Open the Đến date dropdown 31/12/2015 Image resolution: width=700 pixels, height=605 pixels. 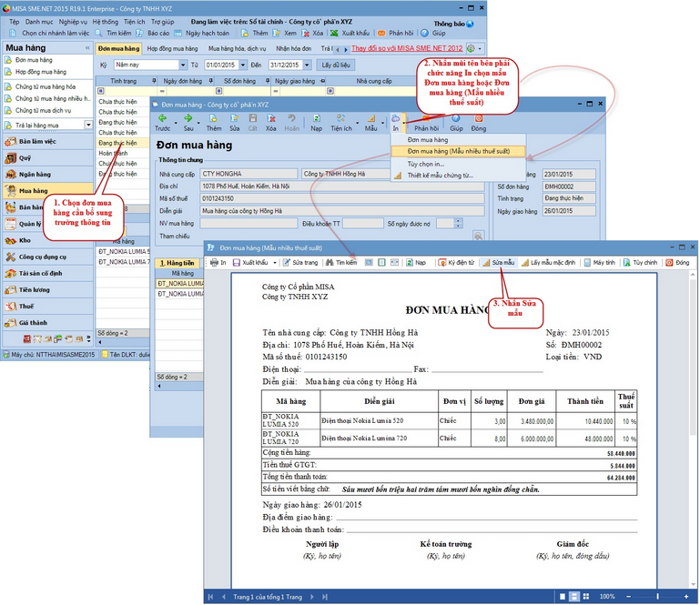[307, 66]
